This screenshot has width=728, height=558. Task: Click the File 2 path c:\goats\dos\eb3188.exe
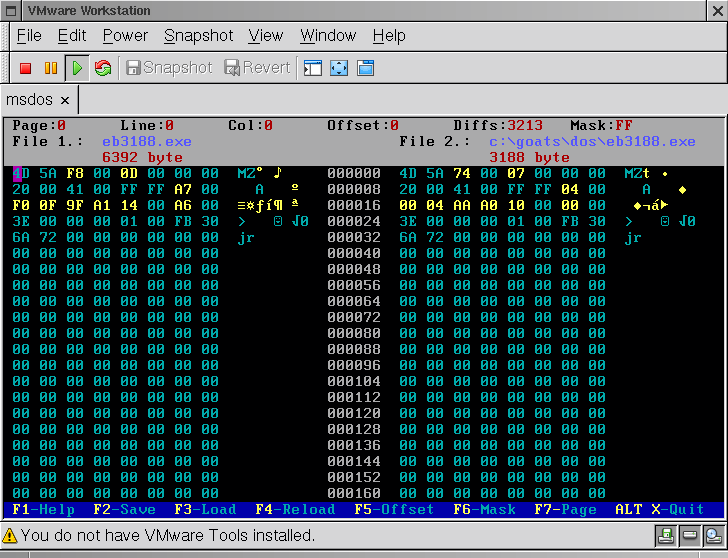[592, 142]
